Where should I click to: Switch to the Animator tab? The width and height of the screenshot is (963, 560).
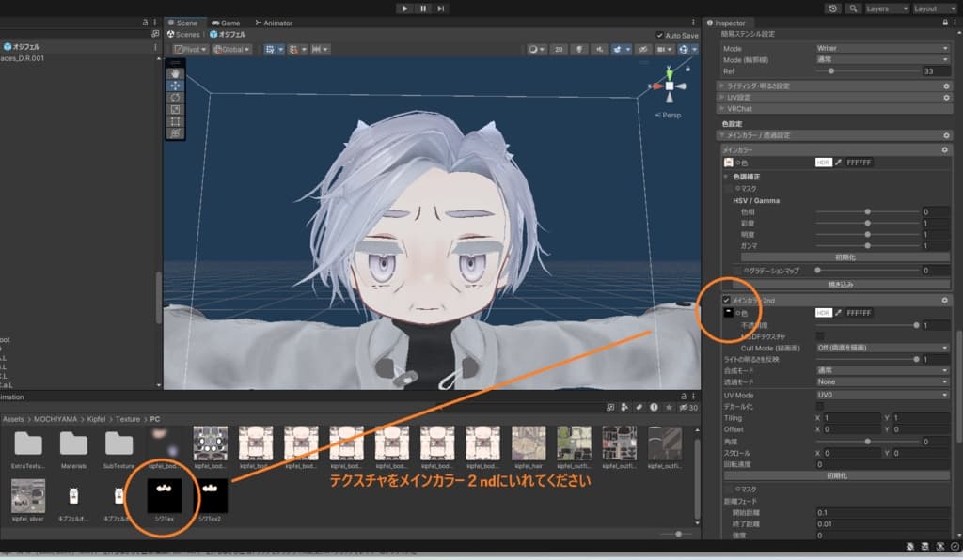(x=274, y=23)
